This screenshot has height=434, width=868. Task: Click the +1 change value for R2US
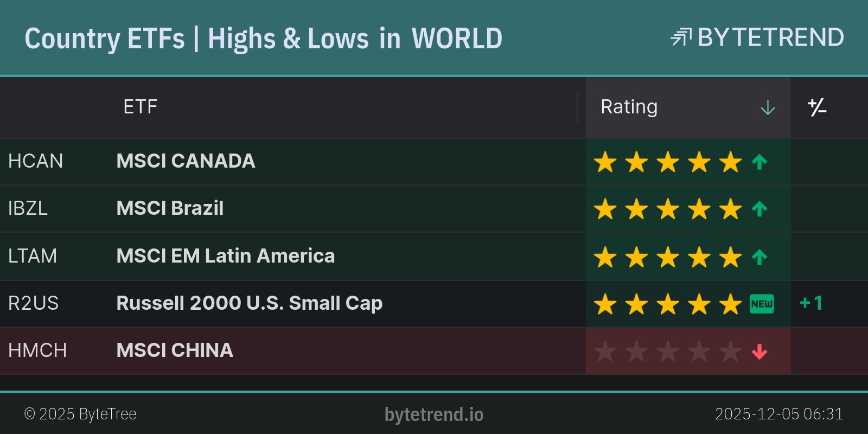[x=812, y=303]
